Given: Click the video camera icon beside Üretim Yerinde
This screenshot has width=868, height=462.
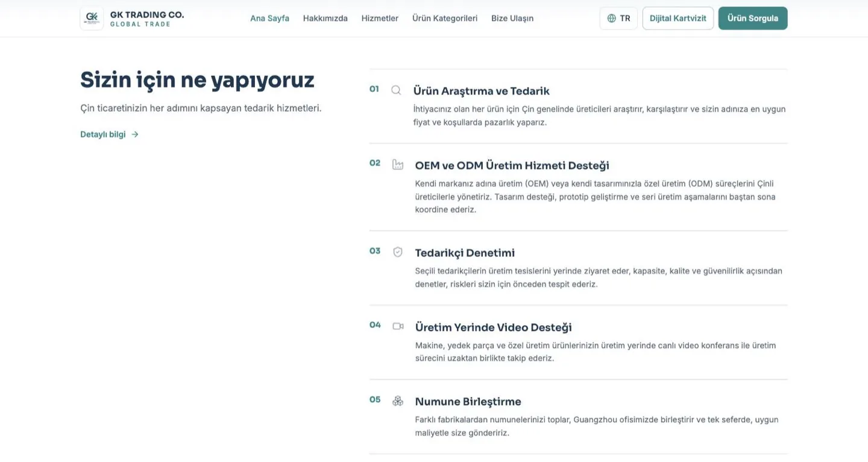Looking at the screenshot, I should pyautogui.click(x=398, y=326).
